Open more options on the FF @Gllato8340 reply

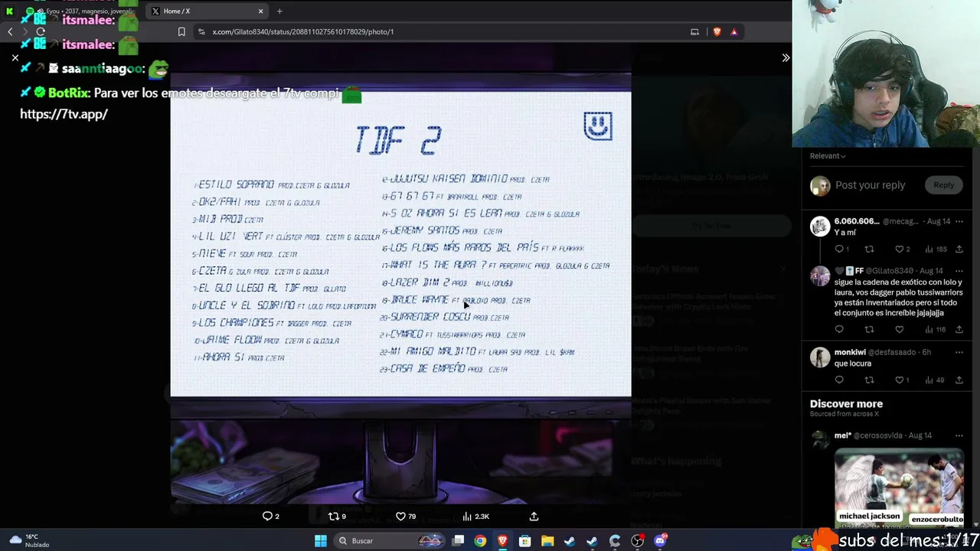pos(959,271)
